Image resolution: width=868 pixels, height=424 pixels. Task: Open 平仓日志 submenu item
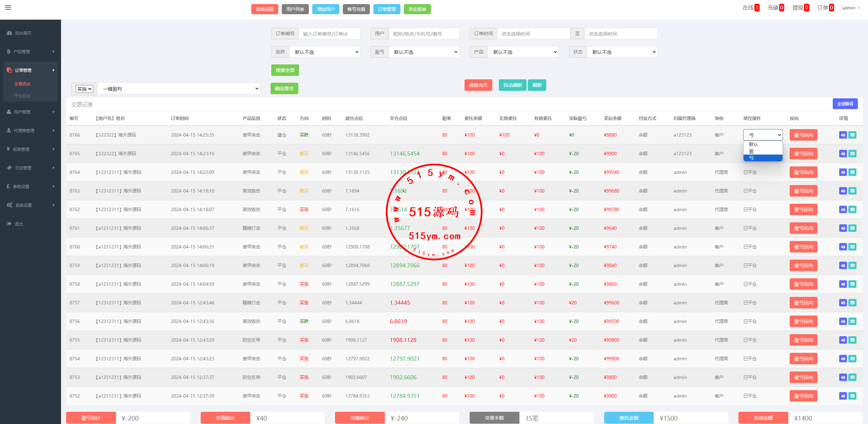pyautogui.click(x=22, y=96)
